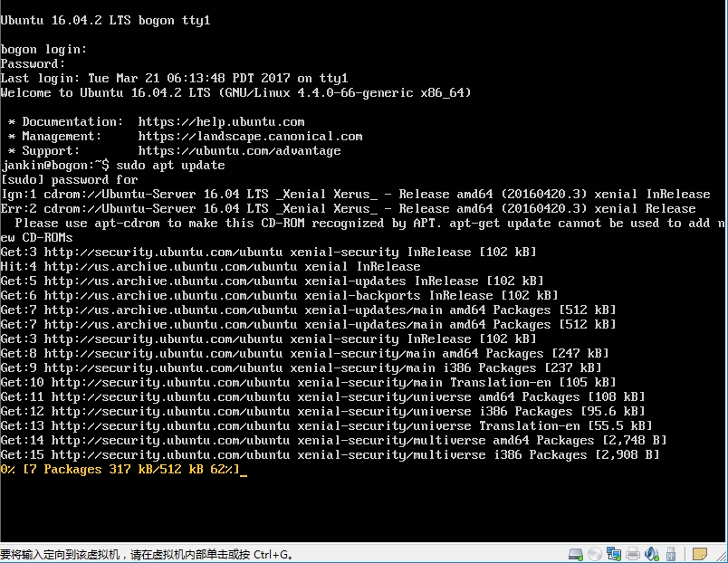This screenshot has width=728, height=563.
Task: Click the sound card speaker icon
Action: click(652, 554)
